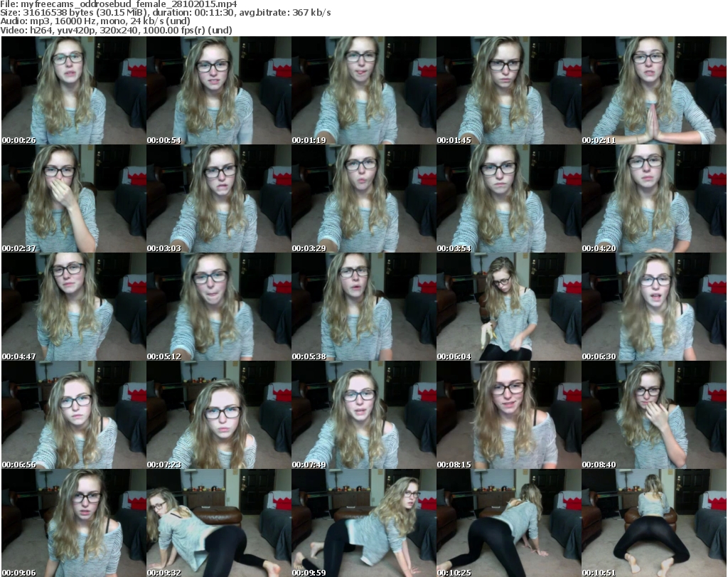Select the frame marked 00:07:23
The width and height of the screenshot is (728, 577).
[219, 415]
